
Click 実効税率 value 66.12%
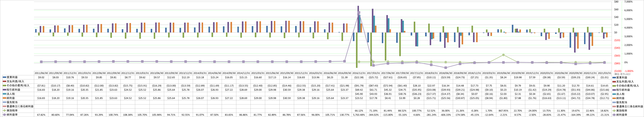coord(359,111)
